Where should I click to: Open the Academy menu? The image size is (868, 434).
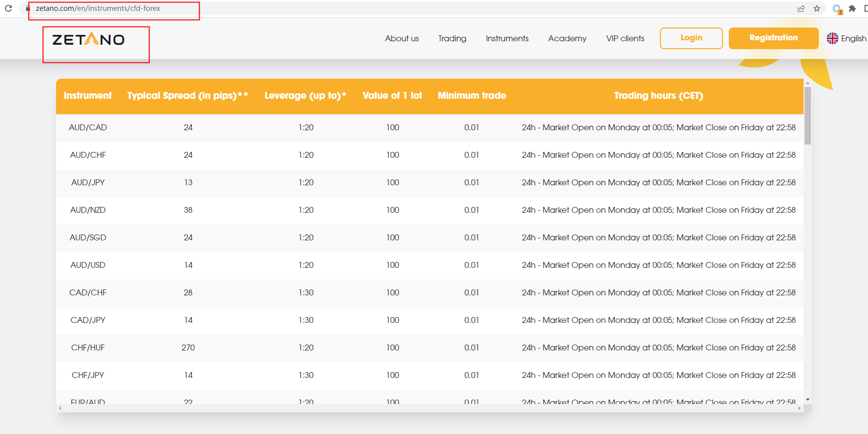(x=567, y=38)
